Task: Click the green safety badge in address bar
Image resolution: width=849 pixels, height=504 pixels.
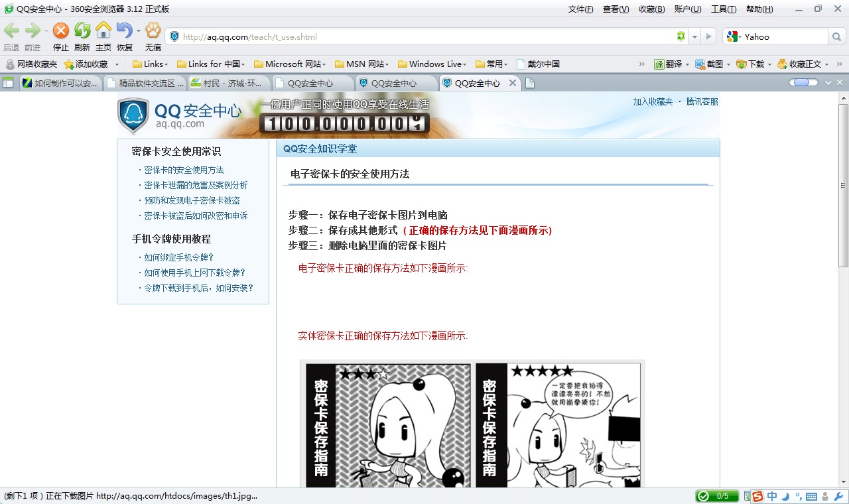Action: coord(681,36)
